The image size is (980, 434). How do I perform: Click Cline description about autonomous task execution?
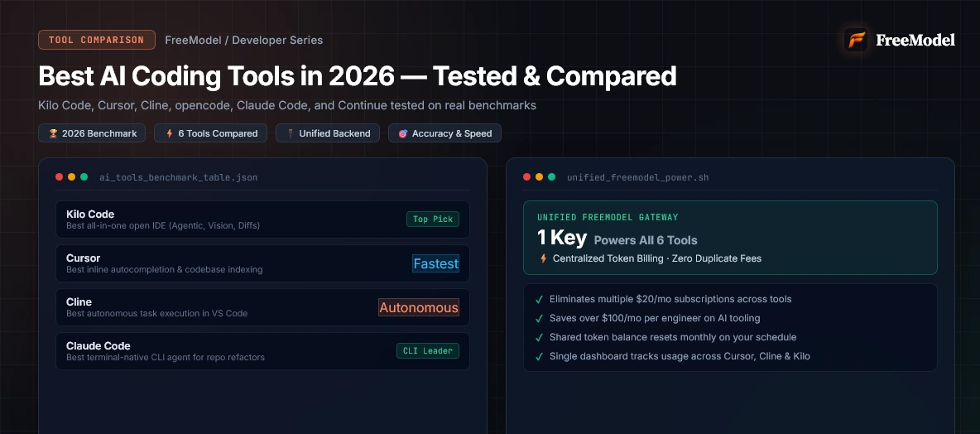click(157, 313)
